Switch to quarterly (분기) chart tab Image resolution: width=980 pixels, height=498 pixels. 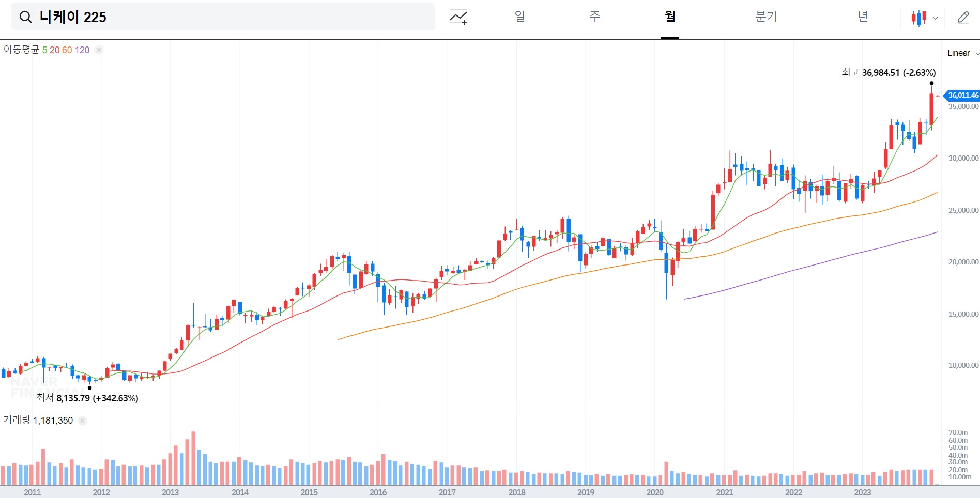pos(766,17)
